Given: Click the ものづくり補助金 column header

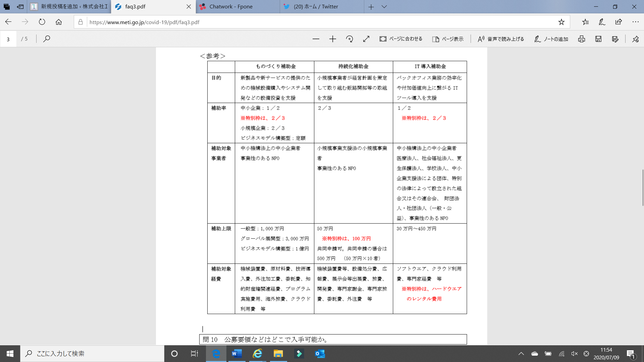Looking at the screenshot, I should [276, 66].
